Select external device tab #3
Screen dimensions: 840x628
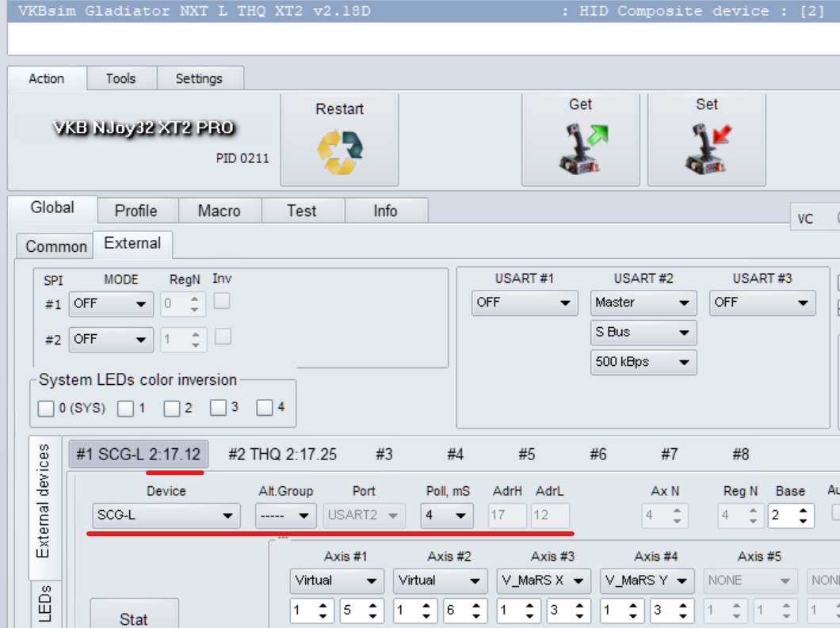[384, 455]
